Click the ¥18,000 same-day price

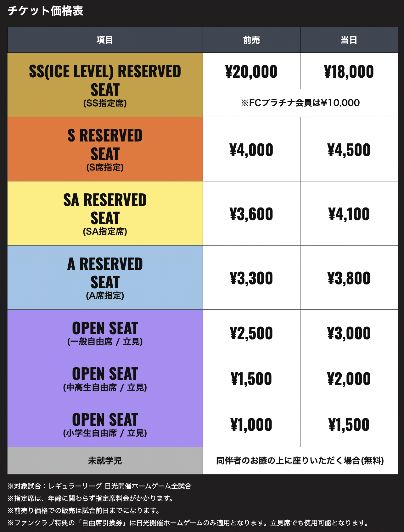[349, 71]
